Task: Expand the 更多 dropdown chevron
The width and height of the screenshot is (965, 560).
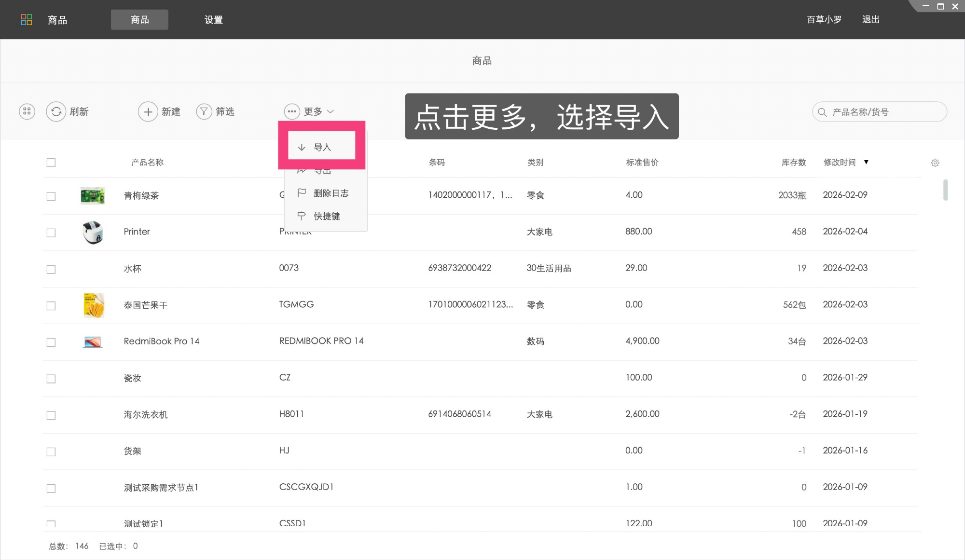Action: coord(331,111)
